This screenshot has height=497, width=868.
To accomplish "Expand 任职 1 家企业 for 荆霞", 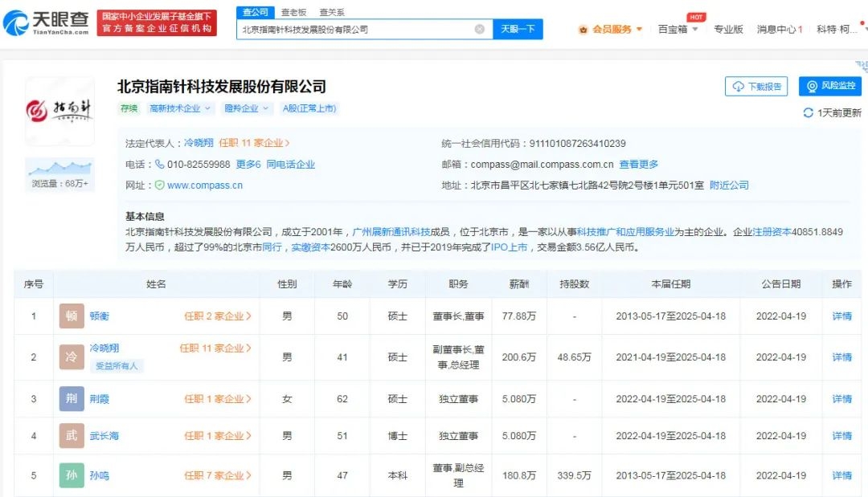I will 218,399.
